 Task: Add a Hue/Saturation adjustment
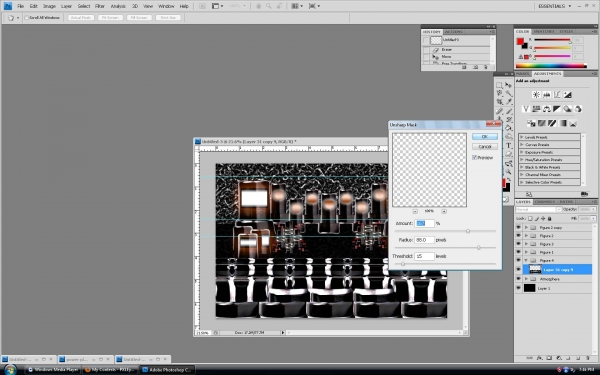pos(536,109)
